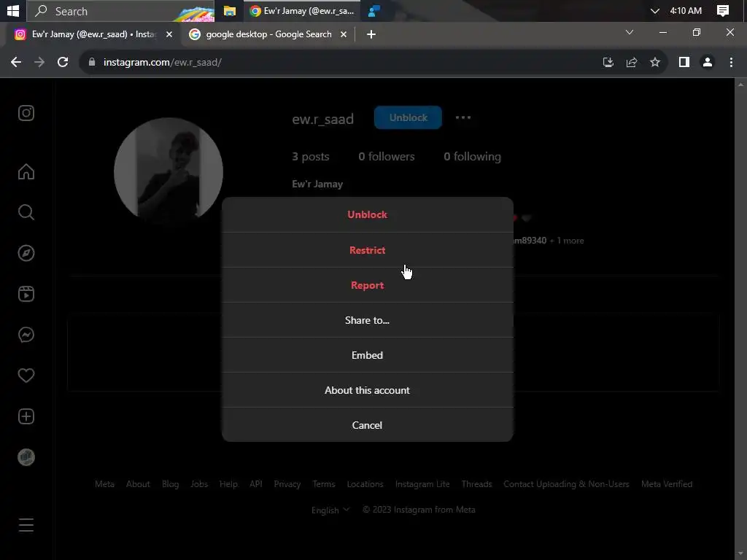Viewport: 747px width, 560px height.
Task: Open the Threads footer link
Action: coord(477,484)
